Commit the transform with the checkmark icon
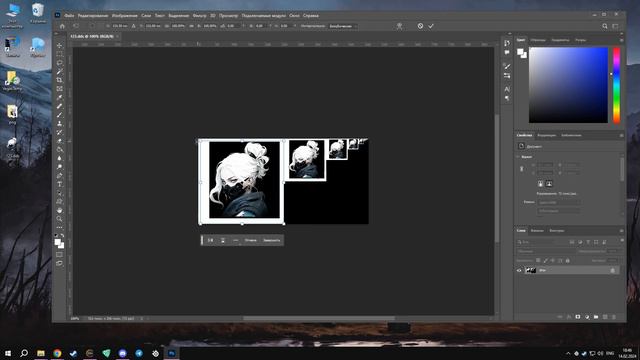Screen dimensions: 640x360 431,26
